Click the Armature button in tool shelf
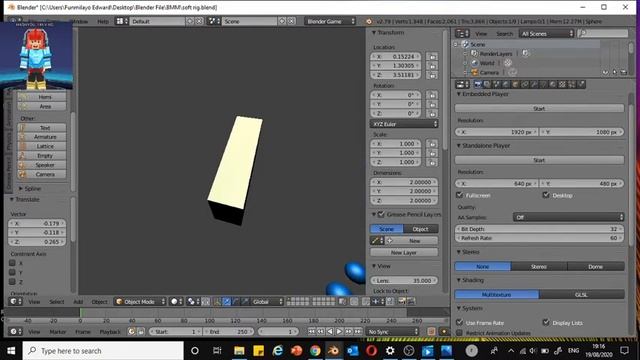640x360 pixels. point(42,137)
